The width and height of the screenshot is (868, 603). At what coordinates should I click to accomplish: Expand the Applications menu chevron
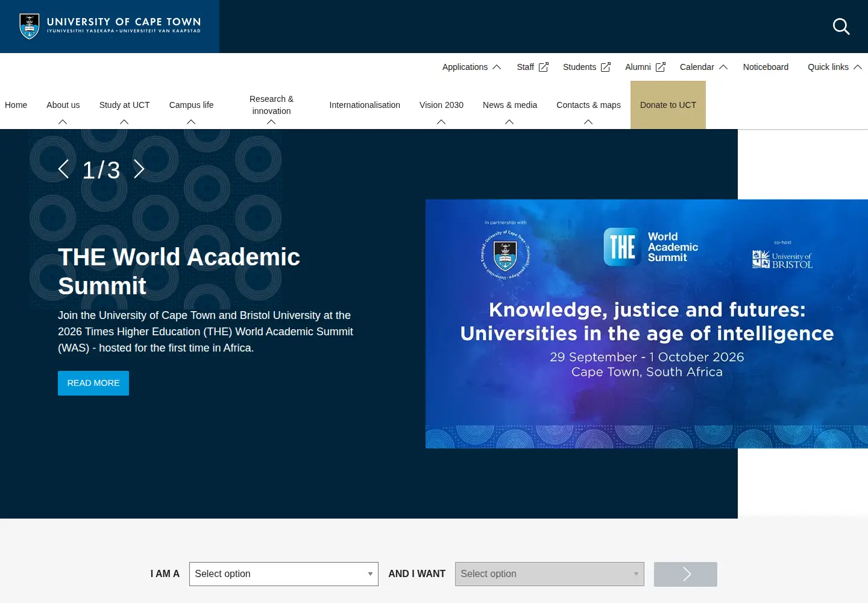497,67
